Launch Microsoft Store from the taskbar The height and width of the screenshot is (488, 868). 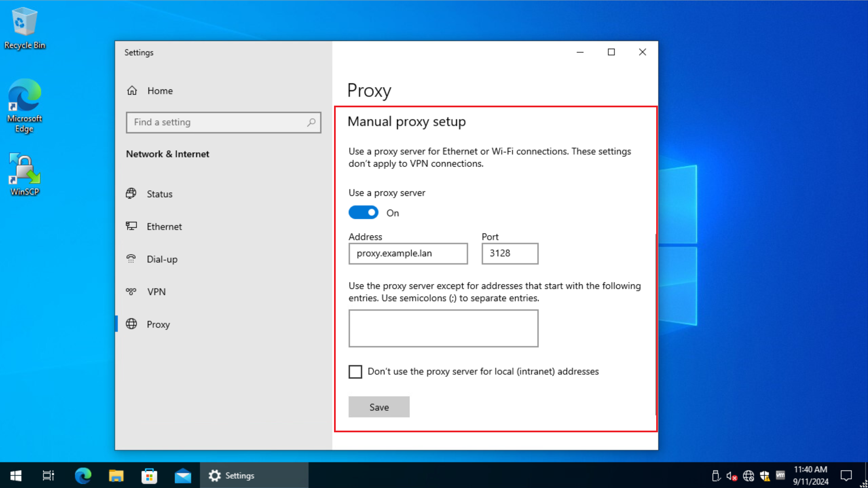(149, 475)
